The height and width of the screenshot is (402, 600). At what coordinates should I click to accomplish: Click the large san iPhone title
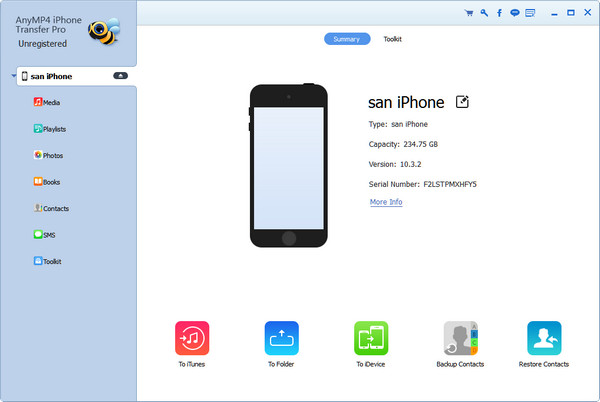pyautogui.click(x=406, y=103)
